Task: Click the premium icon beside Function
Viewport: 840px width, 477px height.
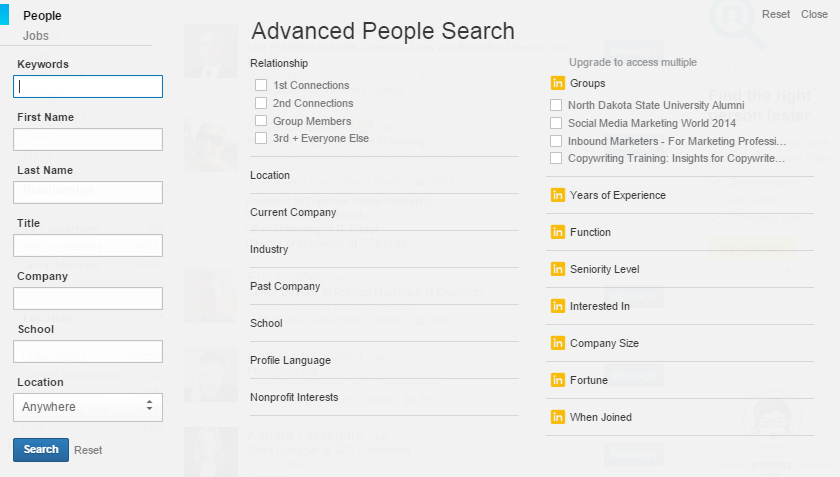Action: [x=558, y=232]
